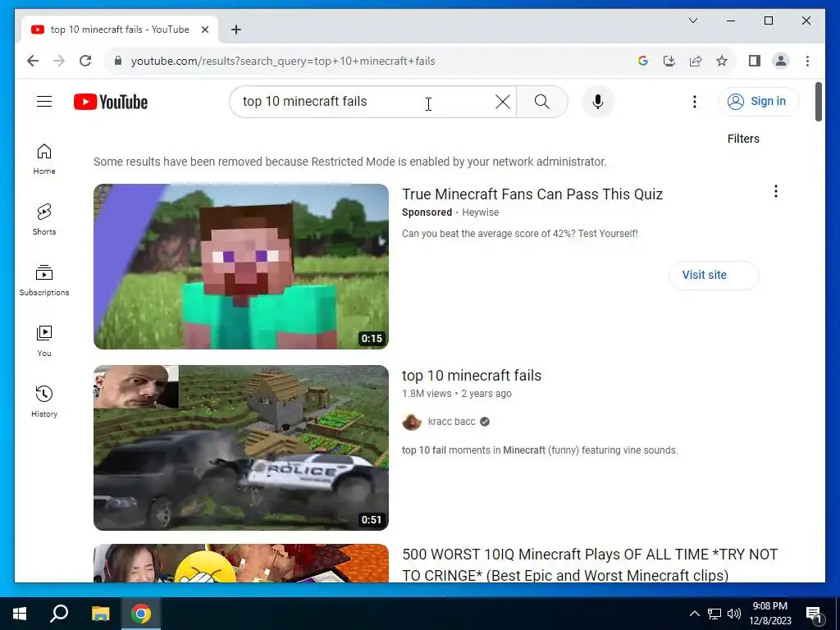Open File Explorer from the taskbar
Image resolution: width=840 pixels, height=630 pixels.
[100, 614]
